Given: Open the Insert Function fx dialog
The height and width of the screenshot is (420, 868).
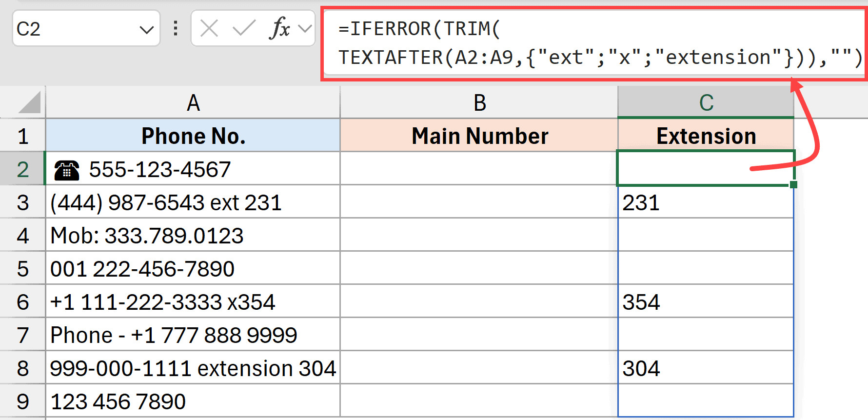Looking at the screenshot, I should point(279,29).
